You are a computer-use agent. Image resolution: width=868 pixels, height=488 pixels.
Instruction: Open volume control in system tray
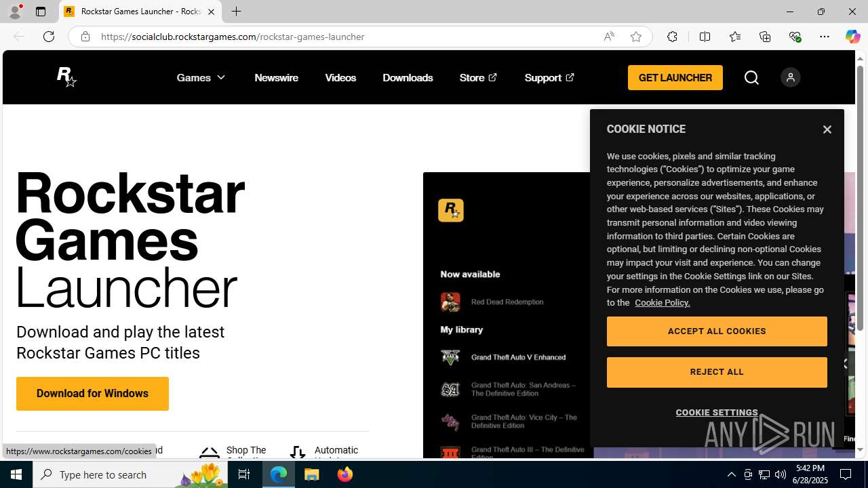click(781, 474)
